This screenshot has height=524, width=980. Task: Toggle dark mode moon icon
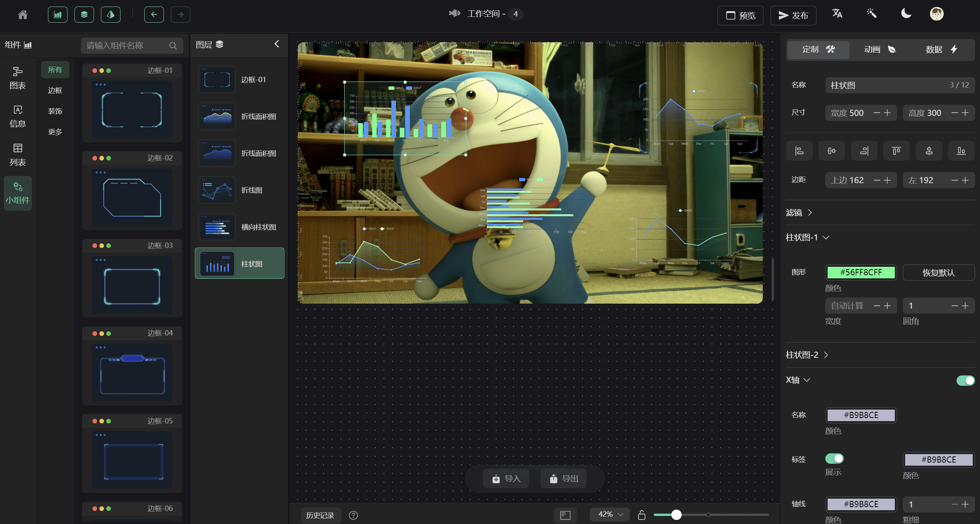[906, 14]
